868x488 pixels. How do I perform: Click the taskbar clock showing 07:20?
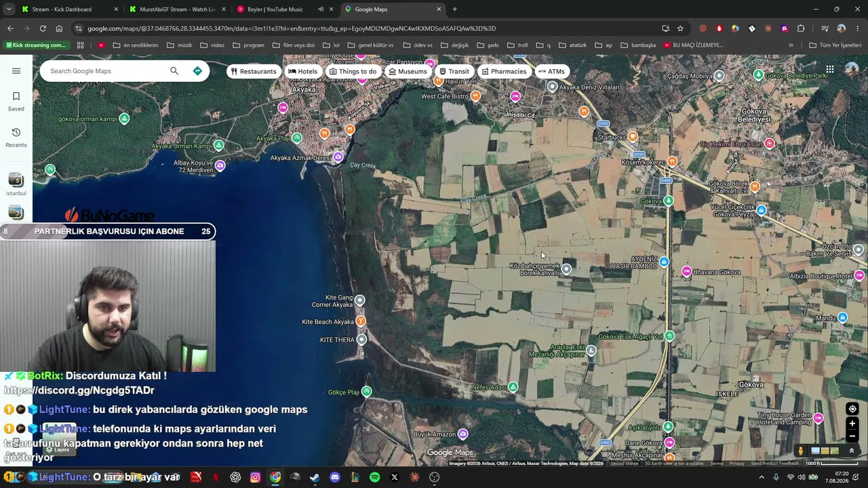coord(842,477)
